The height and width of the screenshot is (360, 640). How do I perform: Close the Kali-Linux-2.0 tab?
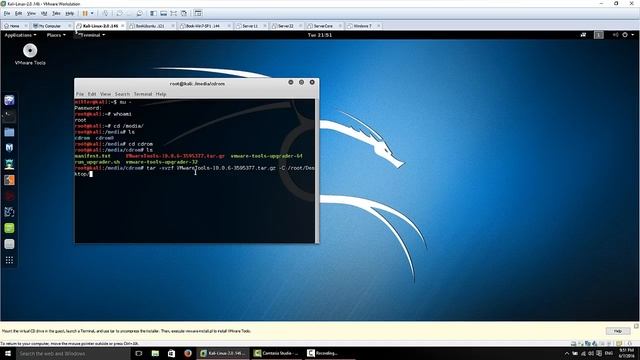coord(122,26)
